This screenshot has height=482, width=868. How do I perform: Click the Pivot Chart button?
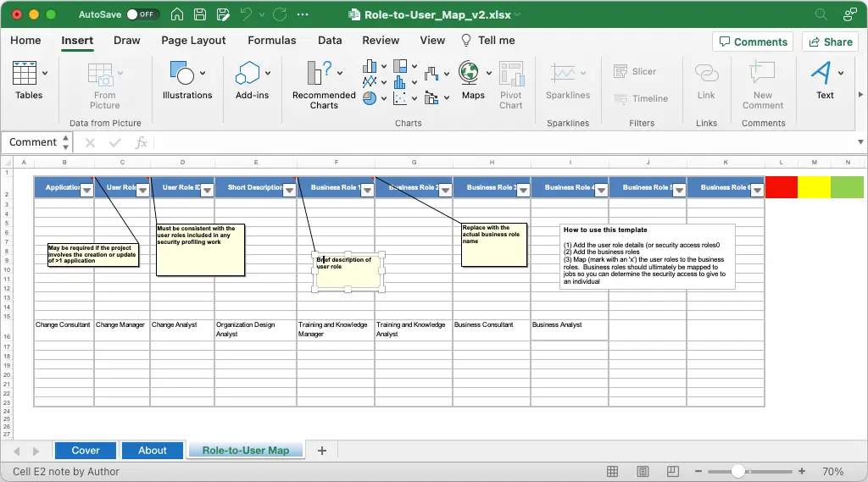coord(511,86)
